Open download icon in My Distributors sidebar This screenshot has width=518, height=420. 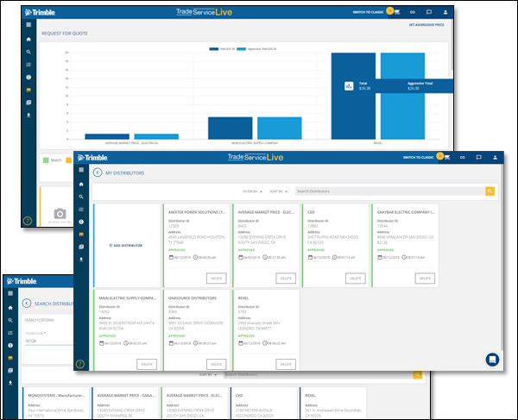pyautogui.click(x=81, y=260)
